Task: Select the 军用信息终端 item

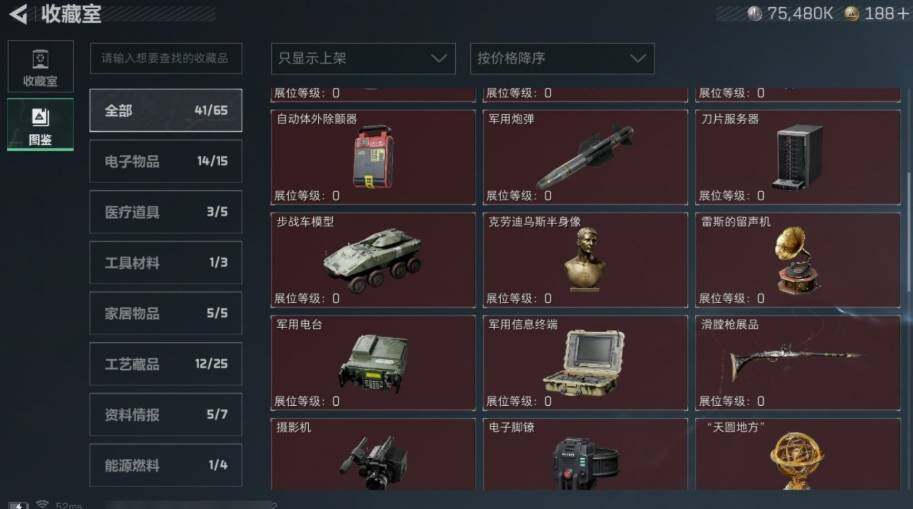Action: click(x=585, y=363)
